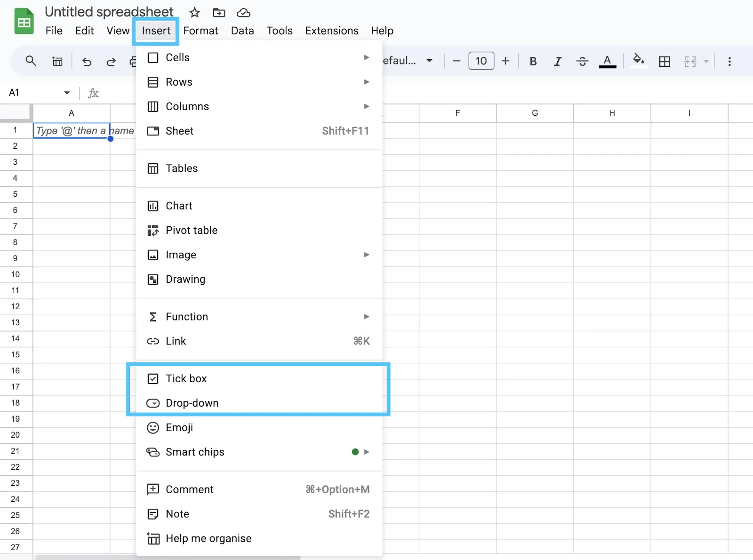Viewport: 753px width, 560px height.
Task: Choose Help me organise
Action: (x=259, y=538)
